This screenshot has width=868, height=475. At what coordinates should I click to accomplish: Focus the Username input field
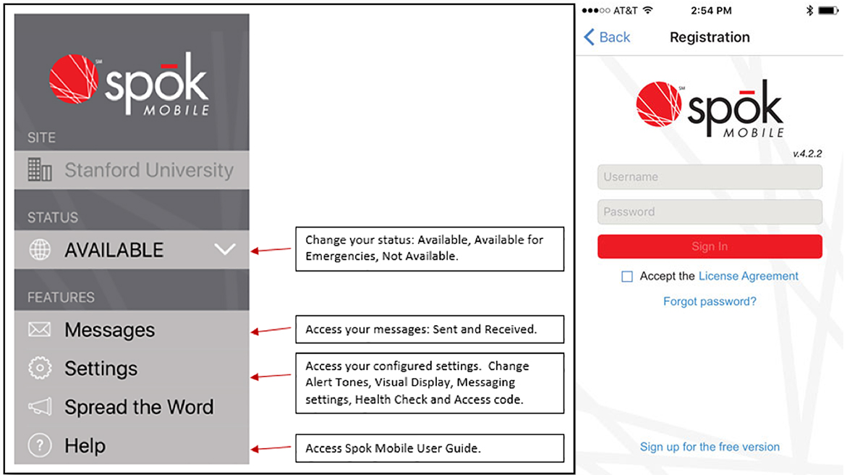710,177
